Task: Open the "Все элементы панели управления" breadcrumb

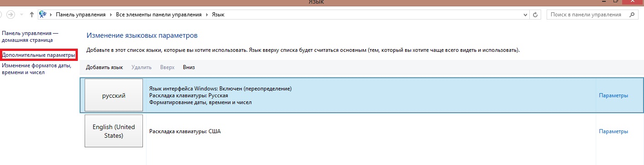Action: [x=158, y=15]
